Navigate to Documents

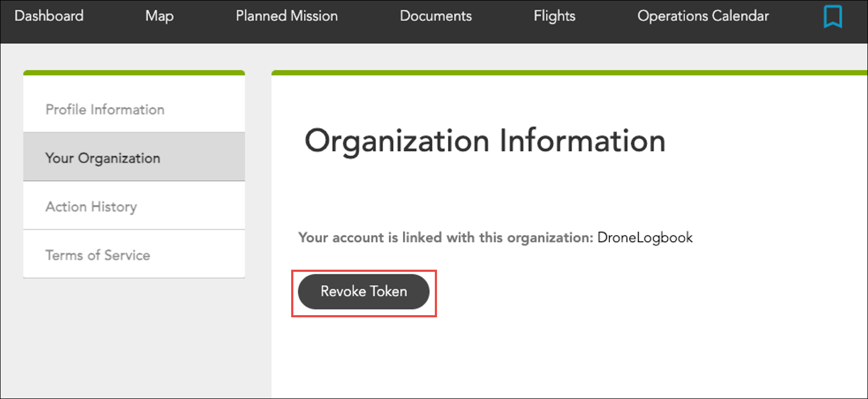pos(436,16)
